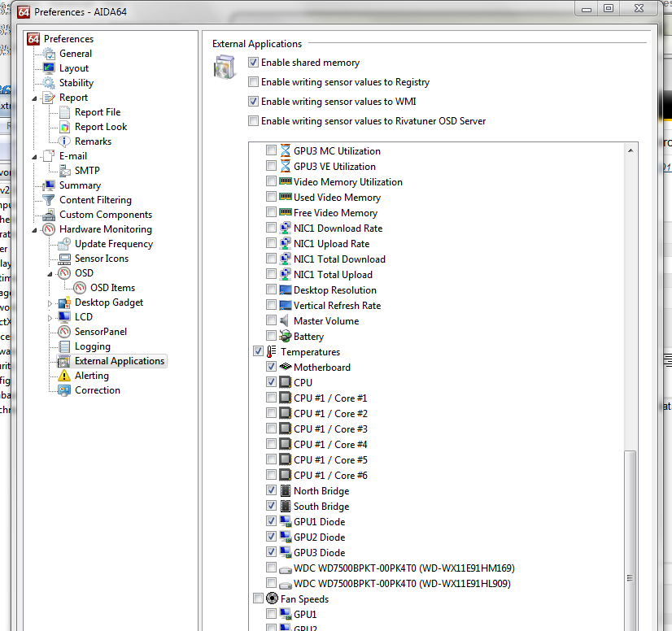Select Update Frequency in the tree
The width and height of the screenshot is (672, 631).
pyautogui.click(x=113, y=244)
